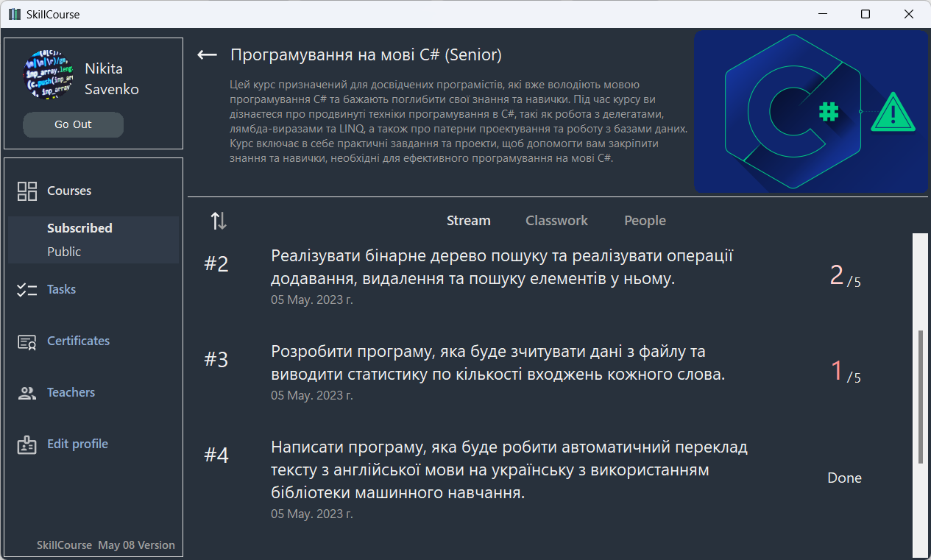Screen dimensions: 931x560
Task: Click the 2/5 score on task #2
Action: coord(845,275)
